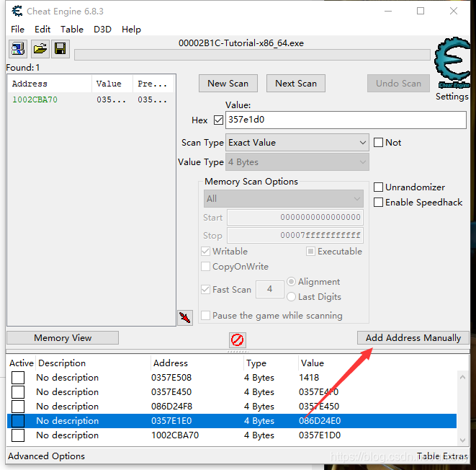Image resolution: width=476 pixels, height=470 pixels.
Task: Open Advanced Options
Action: pos(46,456)
